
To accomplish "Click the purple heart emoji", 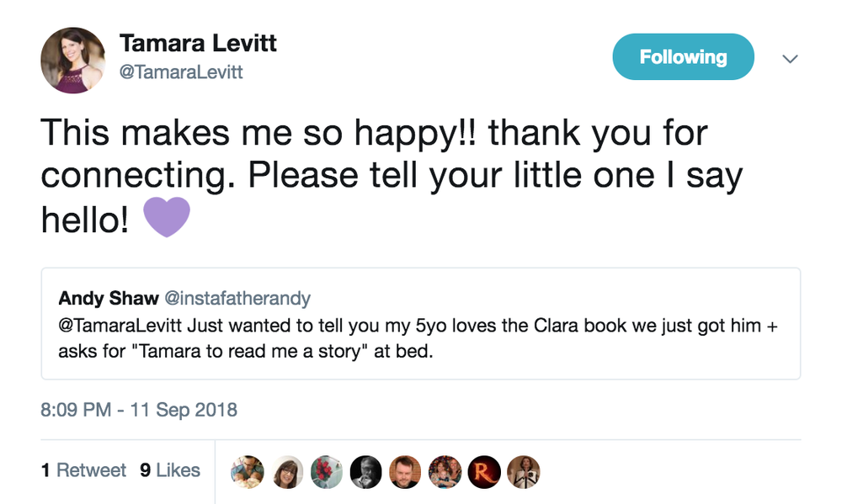I will (167, 217).
